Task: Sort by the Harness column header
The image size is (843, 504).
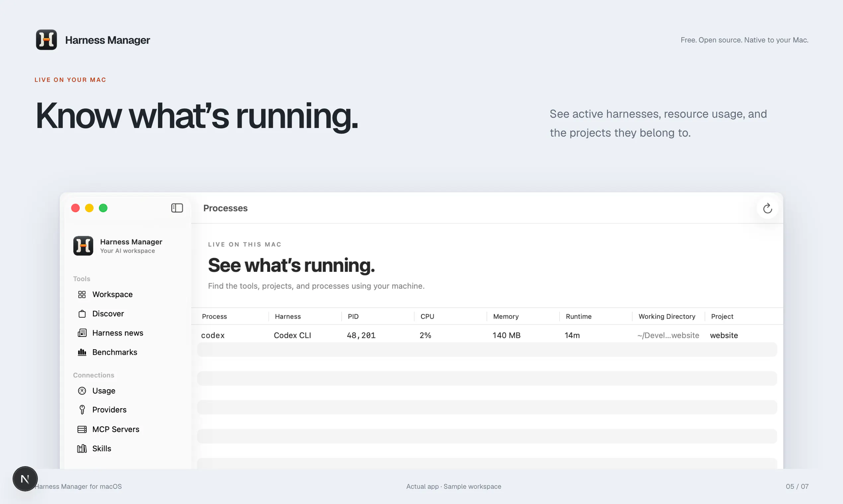Action: (x=287, y=317)
